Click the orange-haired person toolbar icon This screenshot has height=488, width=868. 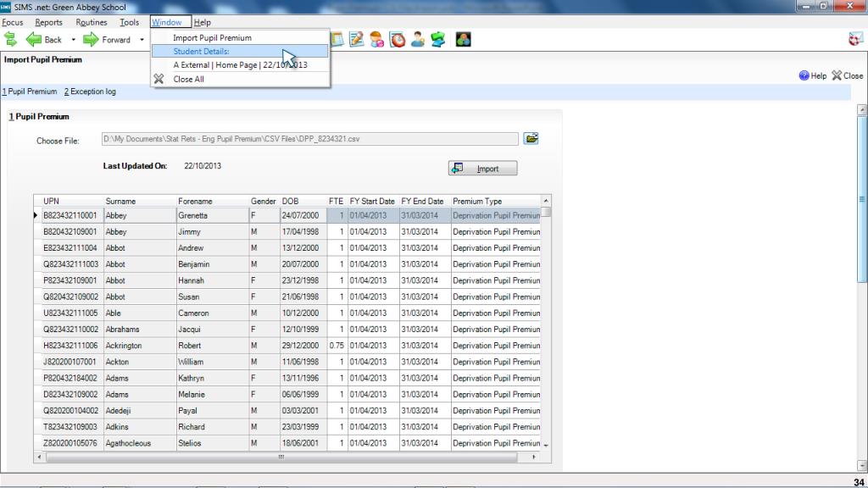pyautogui.click(x=377, y=39)
